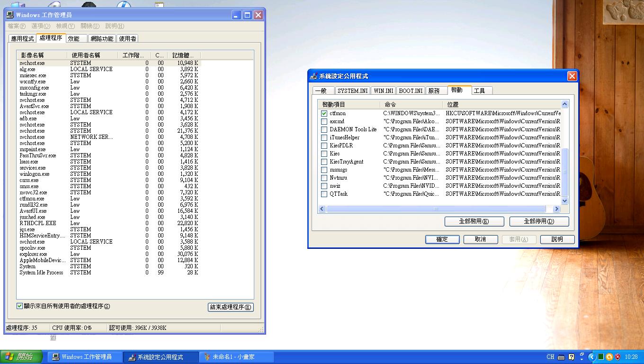Switch to the 工具 tab

(482, 91)
